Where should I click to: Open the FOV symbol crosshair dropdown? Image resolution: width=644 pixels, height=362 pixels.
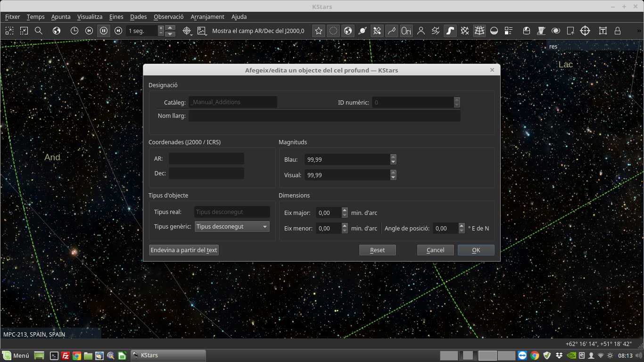coord(187,31)
